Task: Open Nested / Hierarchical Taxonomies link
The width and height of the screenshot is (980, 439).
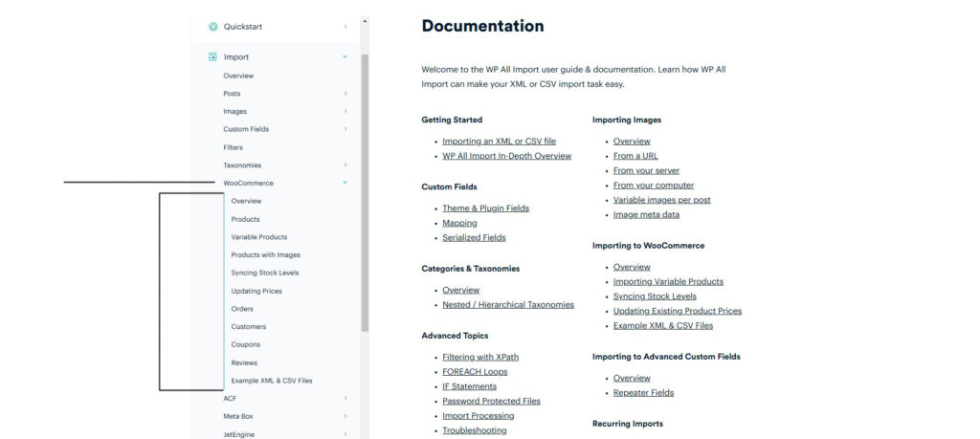Action: point(508,305)
